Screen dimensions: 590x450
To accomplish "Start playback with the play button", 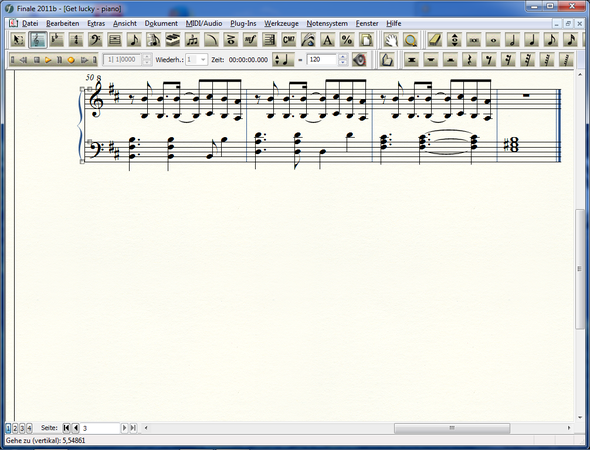I will pyautogui.click(x=48, y=60).
